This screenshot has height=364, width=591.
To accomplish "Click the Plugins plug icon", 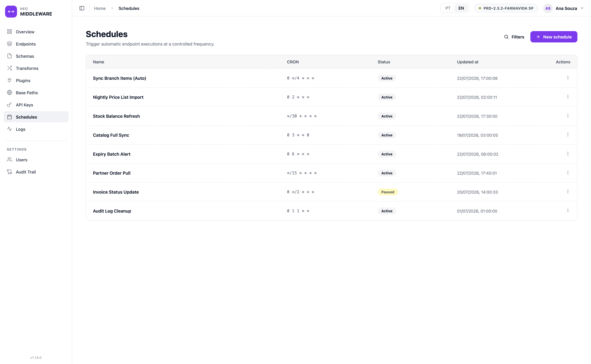I will 10,80.
